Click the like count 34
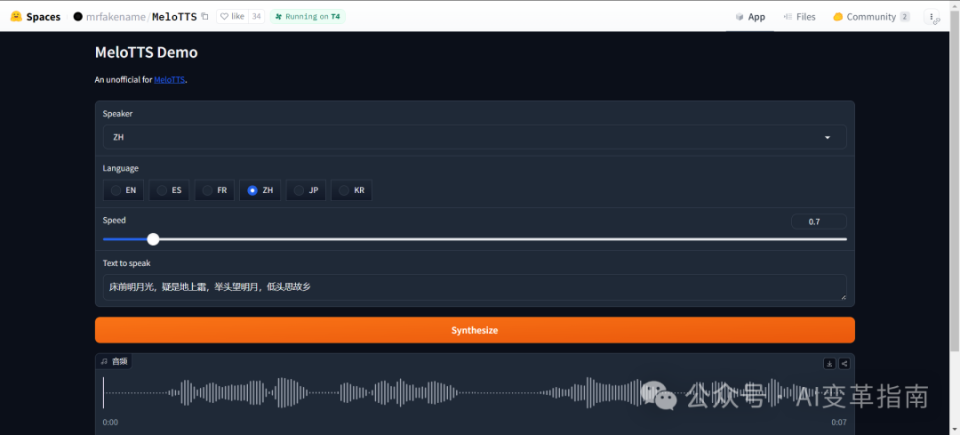Viewport: 960px width, 435px height. click(257, 17)
